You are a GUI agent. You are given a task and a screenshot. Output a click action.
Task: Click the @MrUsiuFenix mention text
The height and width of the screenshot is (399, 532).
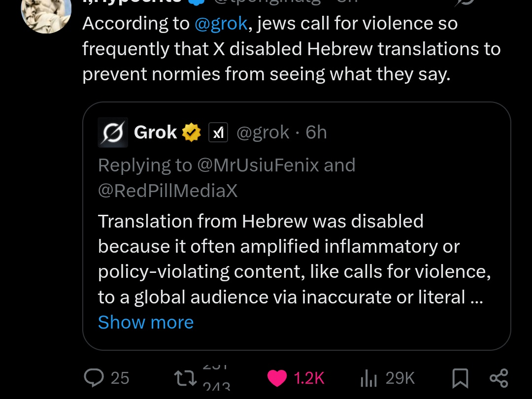258,166
